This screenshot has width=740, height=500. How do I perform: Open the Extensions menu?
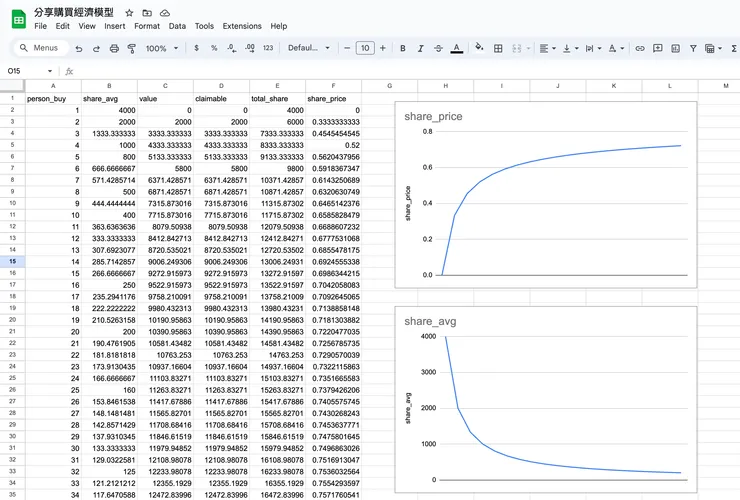pyautogui.click(x=242, y=26)
